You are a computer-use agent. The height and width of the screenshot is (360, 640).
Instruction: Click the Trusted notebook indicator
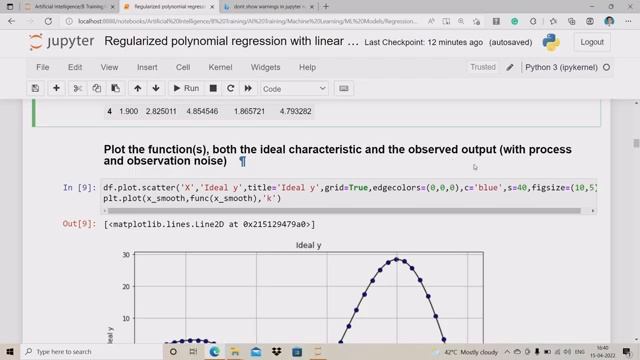coord(483,67)
